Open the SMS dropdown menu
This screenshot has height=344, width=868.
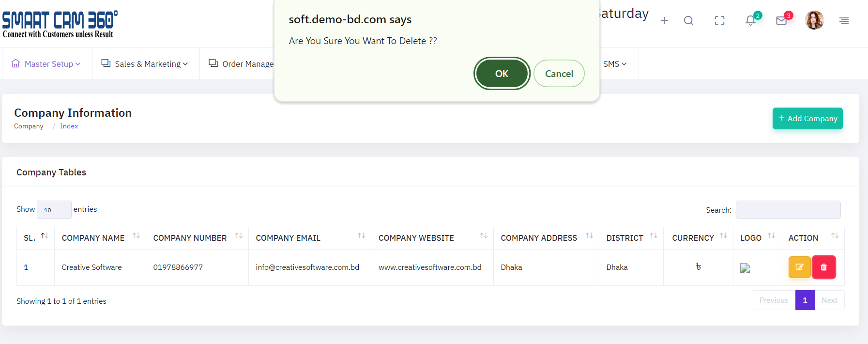(x=614, y=64)
